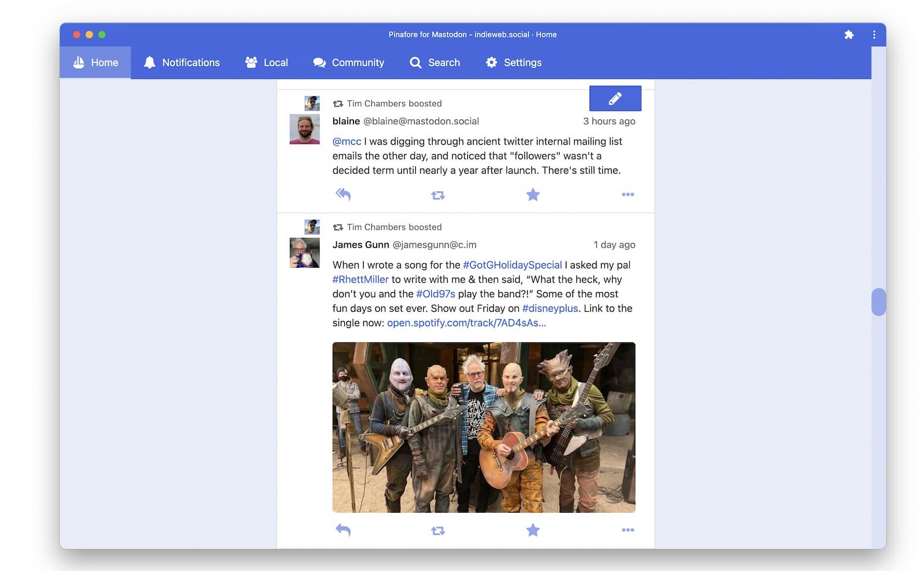Open the Community tab
Image resolution: width=924 pixels, height=571 pixels.
(348, 62)
